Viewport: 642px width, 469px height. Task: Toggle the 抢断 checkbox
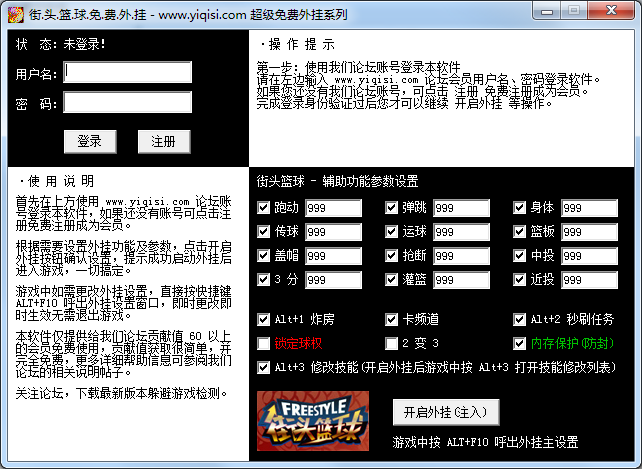coord(391,256)
